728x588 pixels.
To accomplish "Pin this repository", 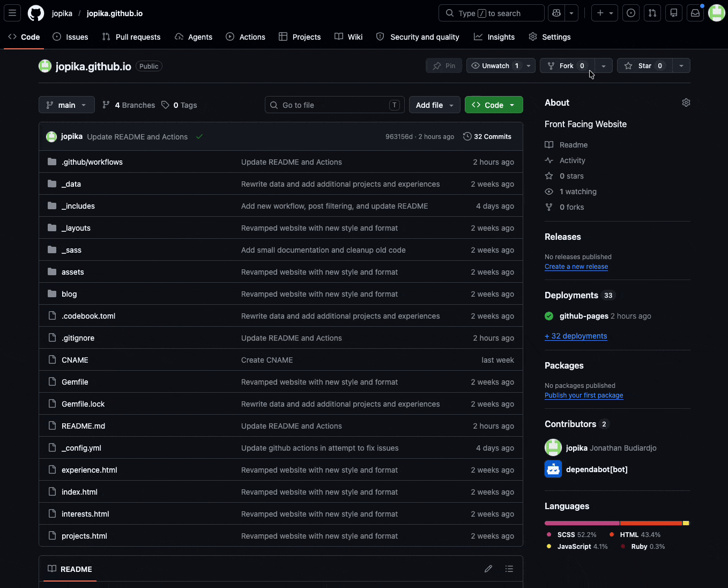I will pos(444,66).
